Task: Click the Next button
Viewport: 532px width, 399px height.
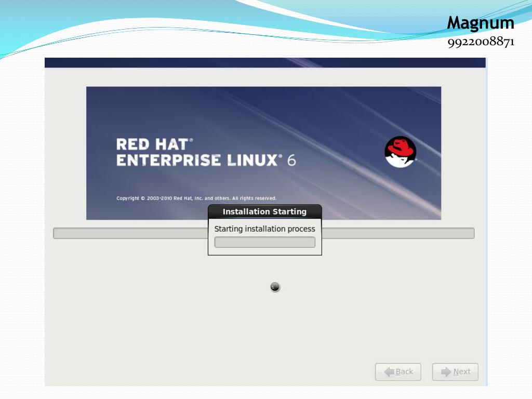Action: [x=455, y=372]
